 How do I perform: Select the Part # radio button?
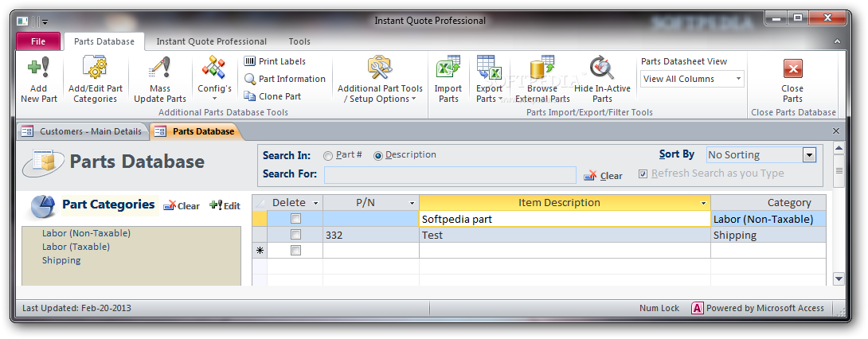point(328,155)
